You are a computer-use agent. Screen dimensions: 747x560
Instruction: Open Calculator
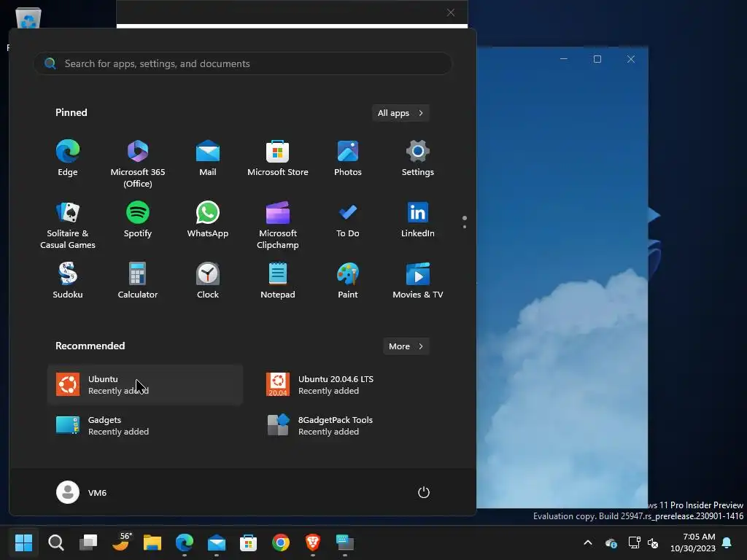point(138,281)
